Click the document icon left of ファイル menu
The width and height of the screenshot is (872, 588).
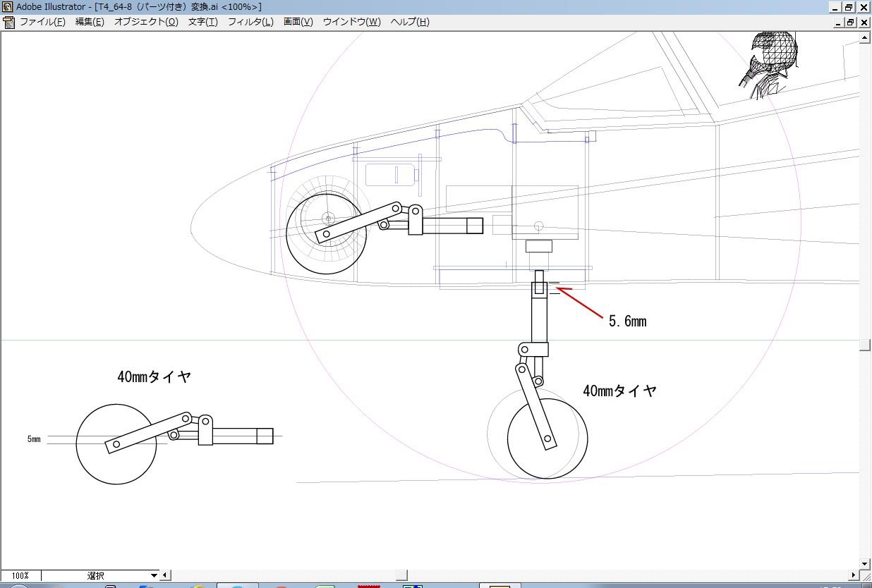[x=8, y=22]
